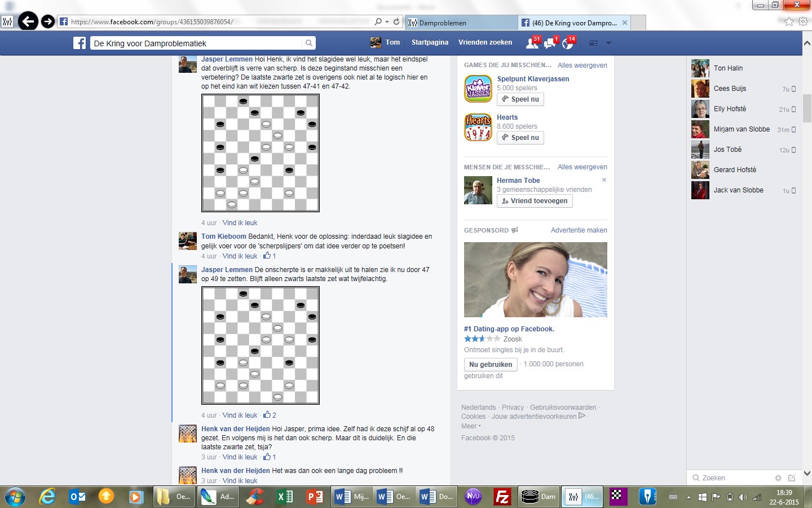Open the privacy shortcuts lock icon
Screen dimensions: 812x508
coord(593,43)
